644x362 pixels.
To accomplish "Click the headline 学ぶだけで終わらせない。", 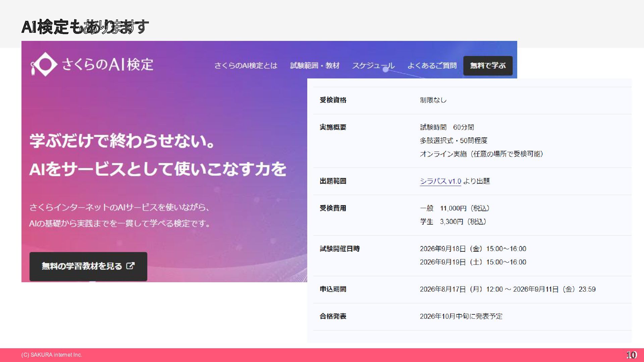I will (122, 141).
